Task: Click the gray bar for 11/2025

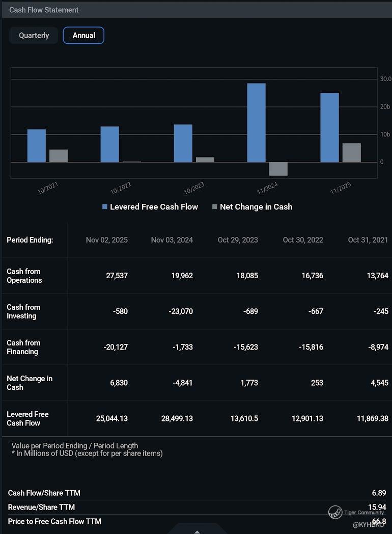Action: 351,152
